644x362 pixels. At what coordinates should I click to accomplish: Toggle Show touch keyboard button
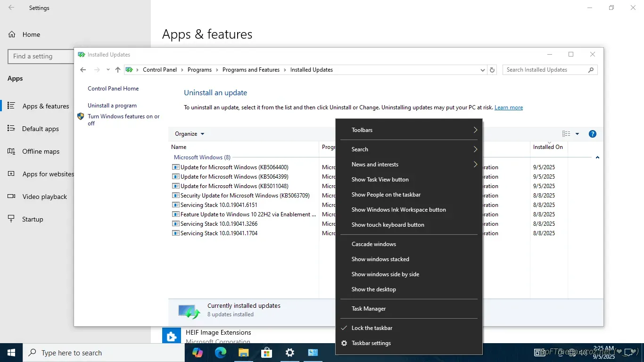tap(388, 225)
